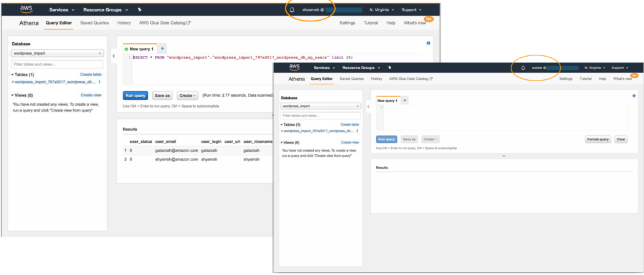Switch to Saved Queries in shyamsh window
644x275 pixels.
coord(94,23)
